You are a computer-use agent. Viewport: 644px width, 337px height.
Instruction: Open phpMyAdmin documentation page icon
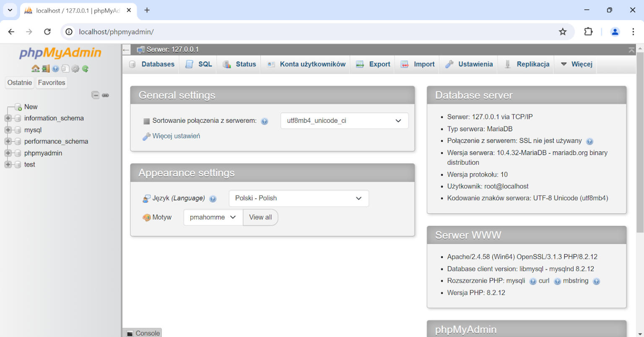tap(65, 68)
